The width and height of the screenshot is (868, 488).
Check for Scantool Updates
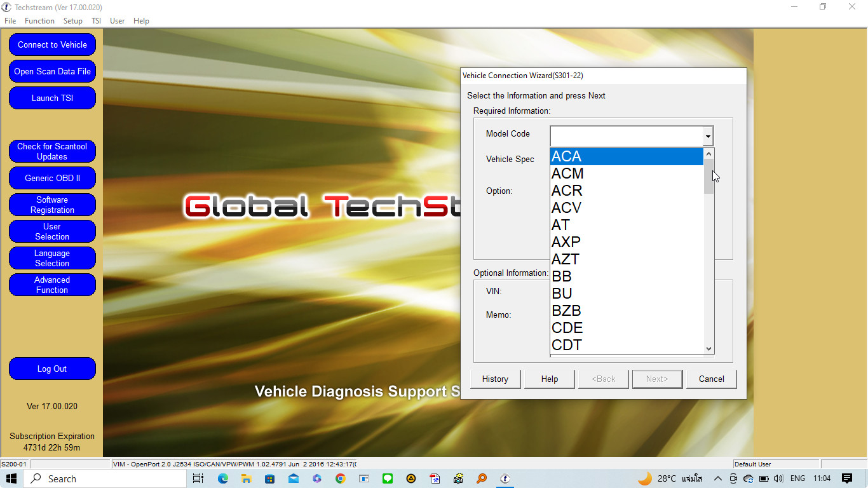(52, 151)
